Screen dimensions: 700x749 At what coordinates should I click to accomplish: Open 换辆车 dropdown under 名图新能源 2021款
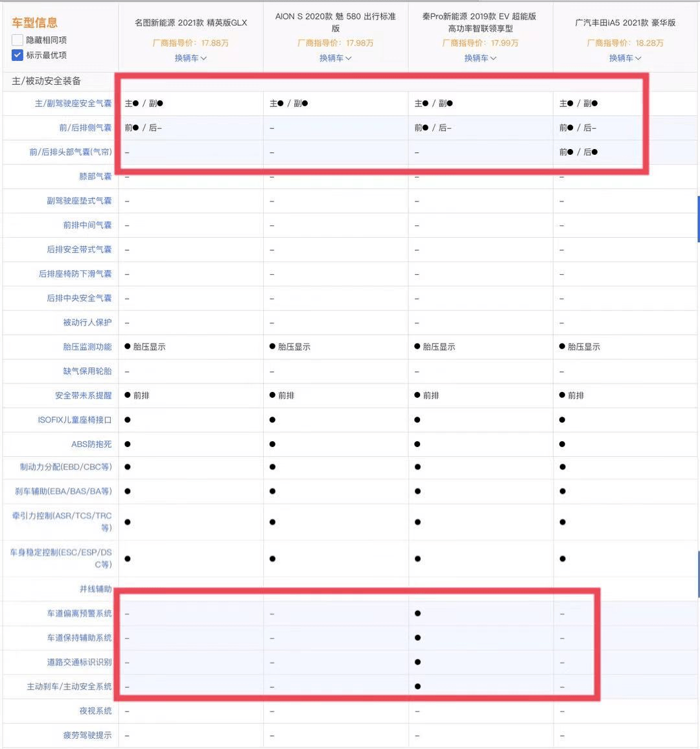tap(191, 58)
